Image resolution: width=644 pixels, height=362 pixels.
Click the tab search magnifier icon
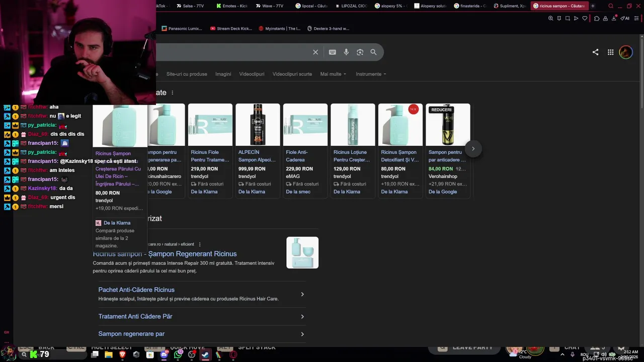[x=611, y=6]
